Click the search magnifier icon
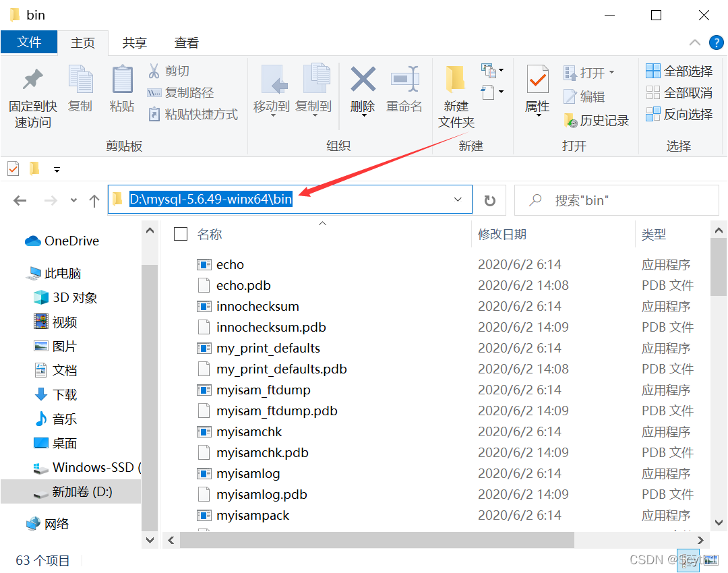 [x=535, y=200]
